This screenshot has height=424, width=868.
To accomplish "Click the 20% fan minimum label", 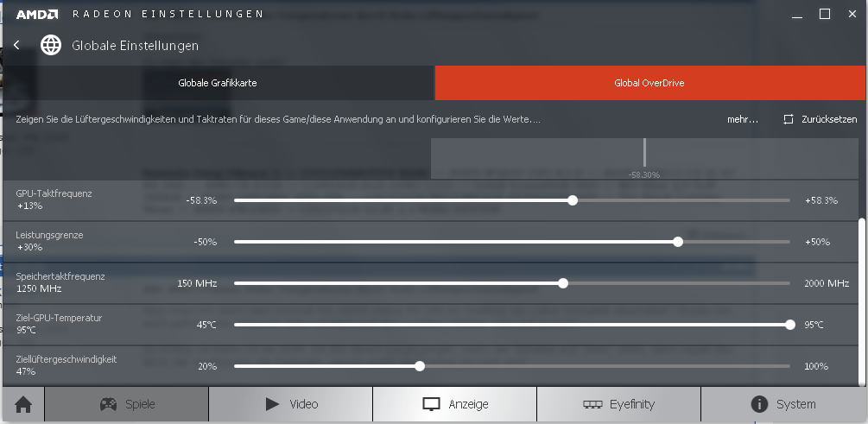I will point(207,366).
